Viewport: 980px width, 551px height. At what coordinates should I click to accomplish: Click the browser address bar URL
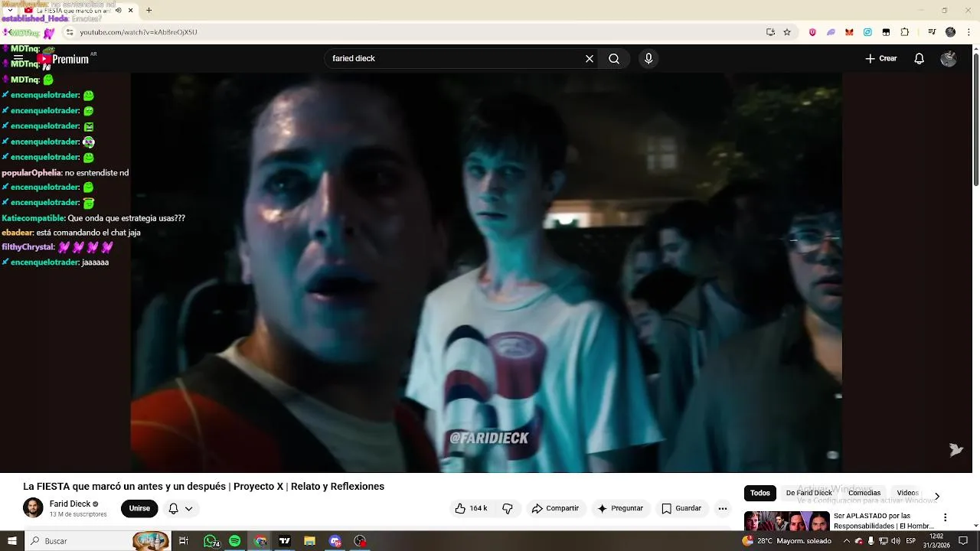coord(139,32)
